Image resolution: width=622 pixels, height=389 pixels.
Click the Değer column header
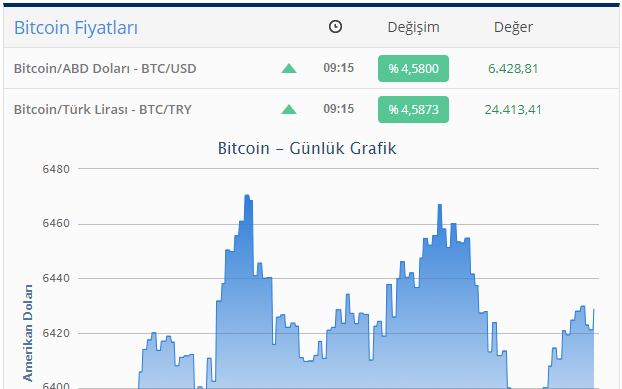coord(513,27)
